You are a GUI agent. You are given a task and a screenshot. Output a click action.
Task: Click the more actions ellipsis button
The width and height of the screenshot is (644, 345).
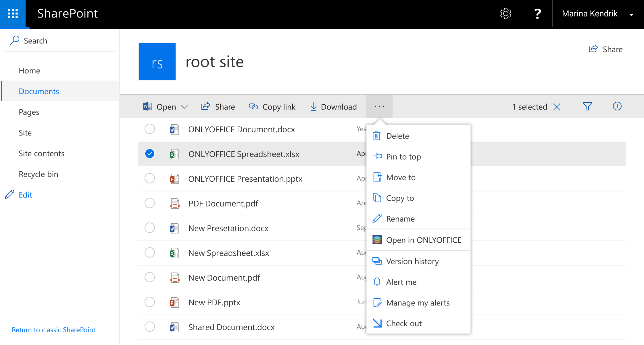pos(379,106)
